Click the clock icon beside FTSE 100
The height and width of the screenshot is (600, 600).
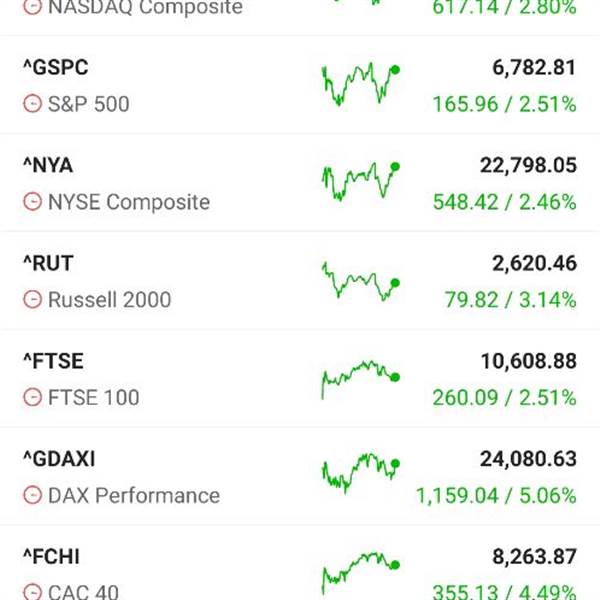32,398
